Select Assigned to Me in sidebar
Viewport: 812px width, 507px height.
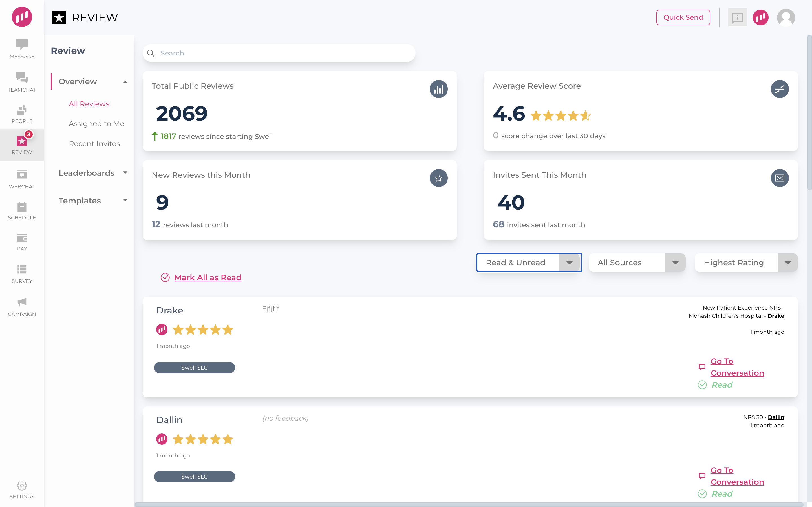(x=96, y=123)
